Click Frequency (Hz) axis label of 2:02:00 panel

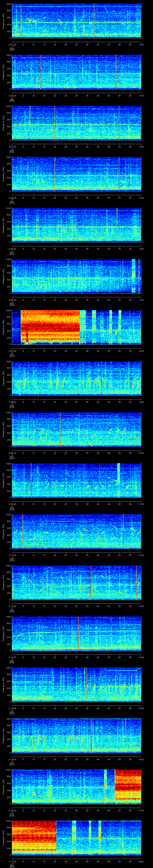pyautogui.click(x=3, y=72)
